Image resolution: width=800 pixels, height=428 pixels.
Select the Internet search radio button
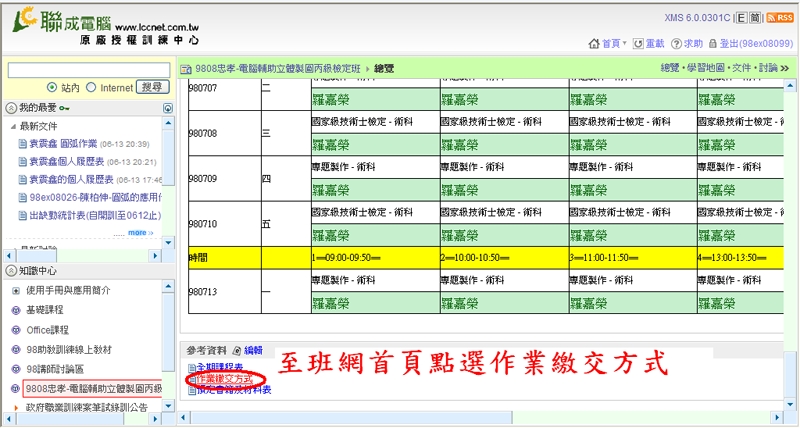91,88
